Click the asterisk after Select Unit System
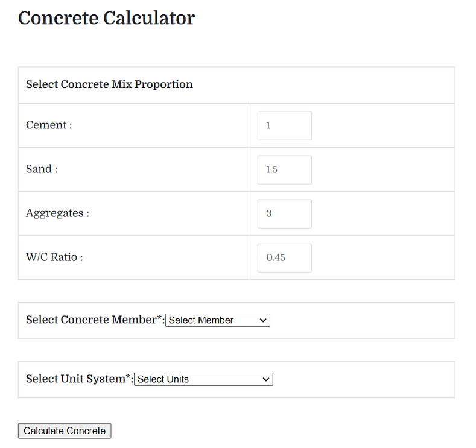This screenshot has height=448, width=476. pyautogui.click(x=129, y=377)
